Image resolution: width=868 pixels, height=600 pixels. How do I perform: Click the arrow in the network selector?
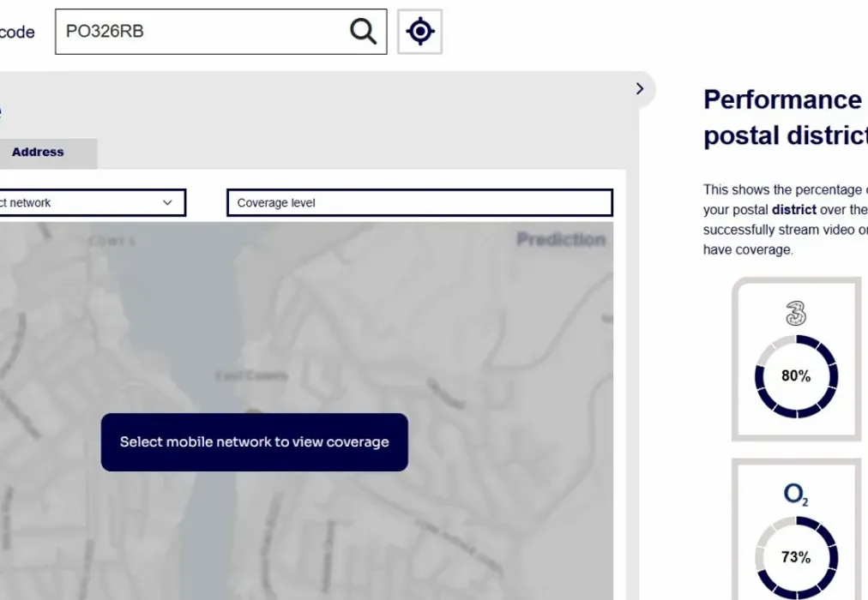(x=167, y=203)
